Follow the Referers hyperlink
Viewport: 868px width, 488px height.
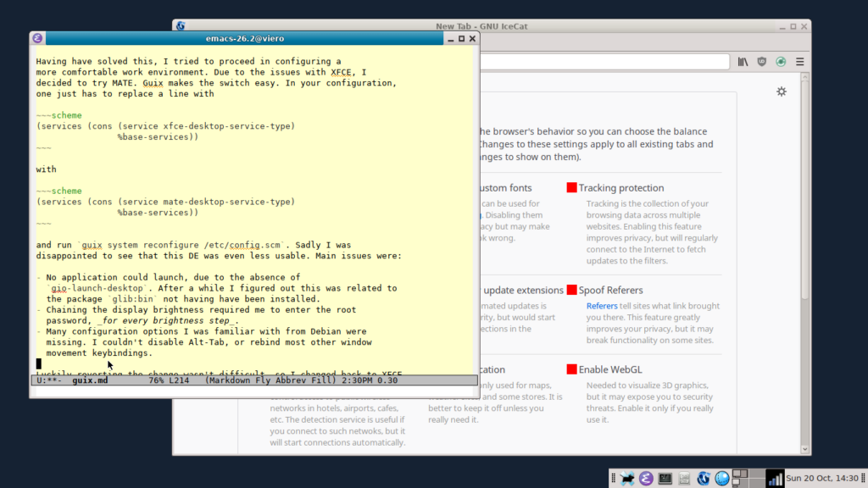(602, 306)
